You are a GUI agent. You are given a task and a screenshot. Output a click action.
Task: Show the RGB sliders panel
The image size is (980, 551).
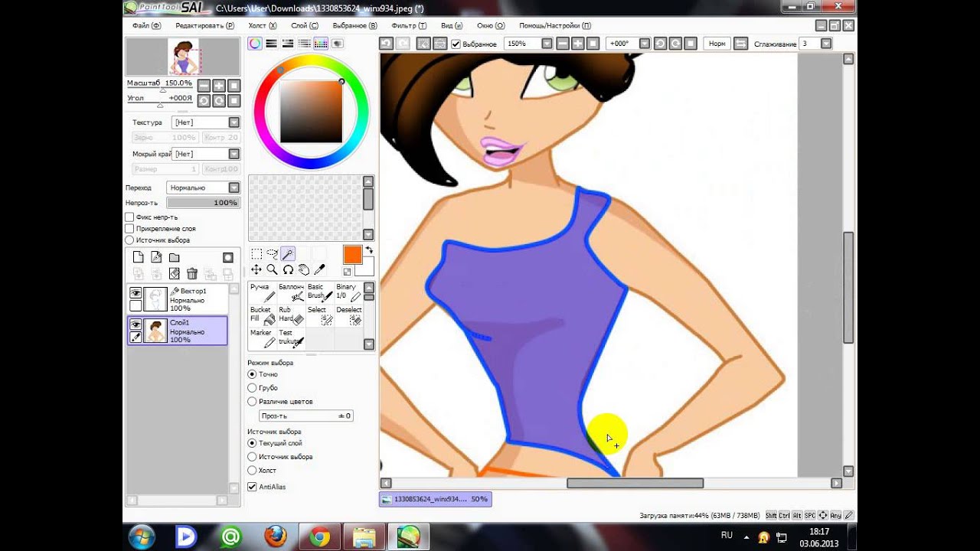(271, 44)
